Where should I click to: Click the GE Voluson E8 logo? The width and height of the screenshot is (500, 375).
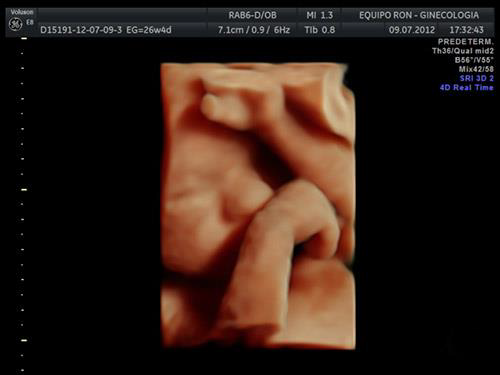point(21,21)
